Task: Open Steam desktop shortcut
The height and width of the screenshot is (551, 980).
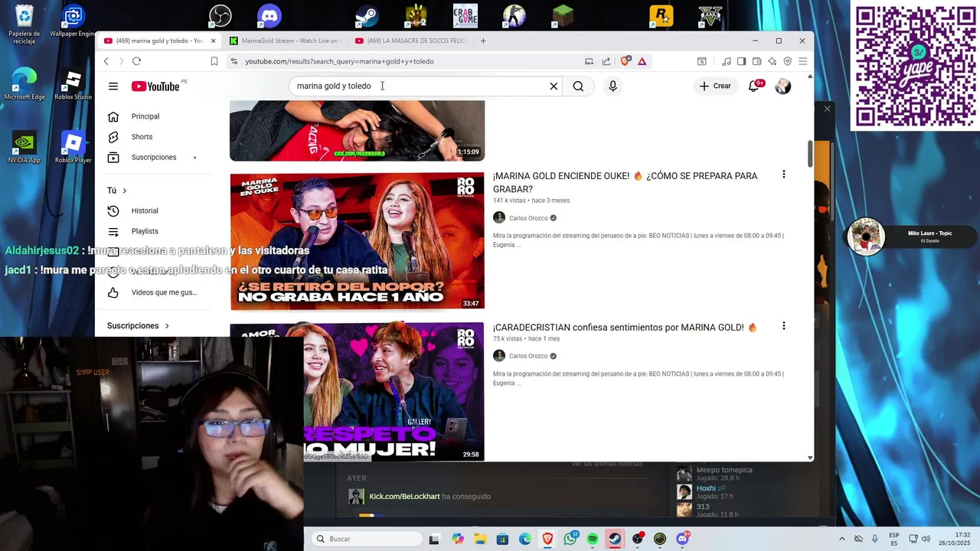Action: coord(367,15)
